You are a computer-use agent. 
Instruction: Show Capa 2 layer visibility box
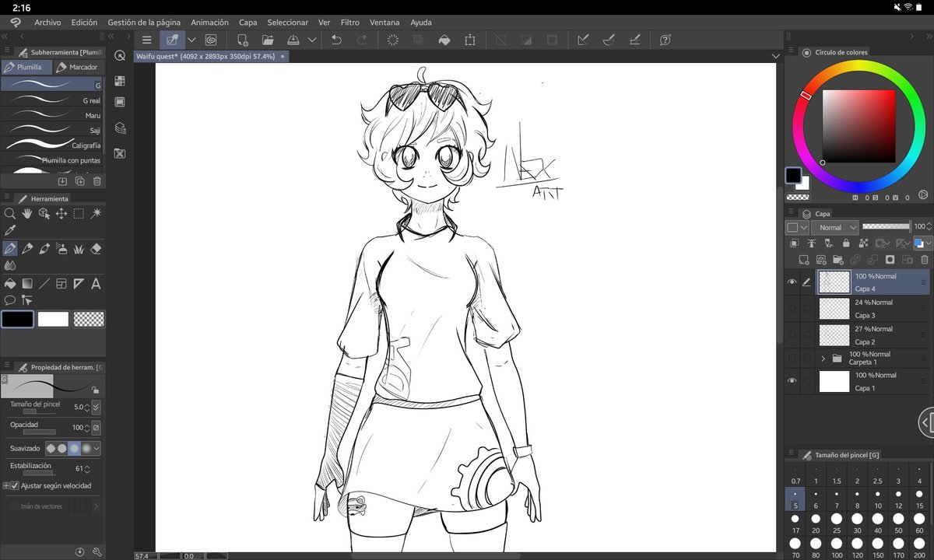tap(792, 335)
